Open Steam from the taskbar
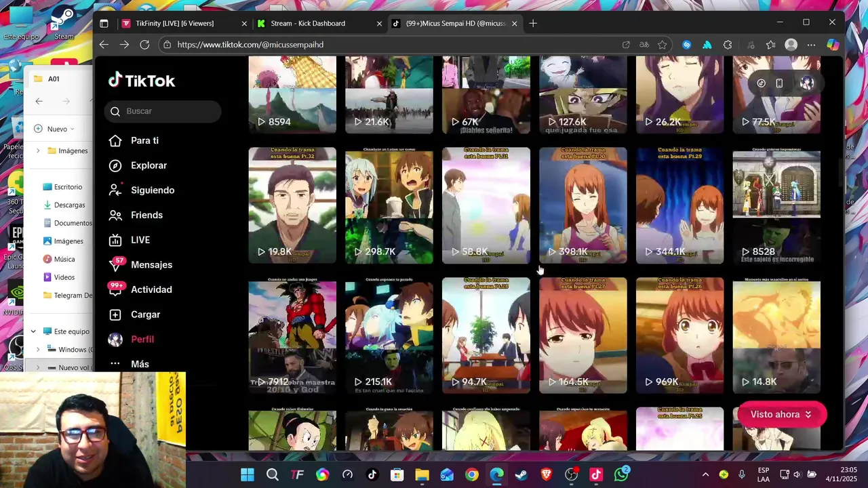868x488 pixels. (x=521, y=474)
